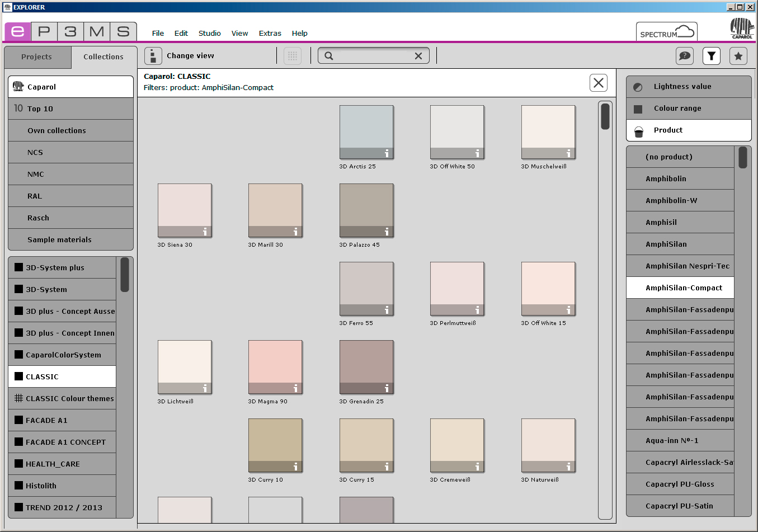Toggle the filter funnel icon
This screenshot has width=758, height=532.
(x=712, y=56)
